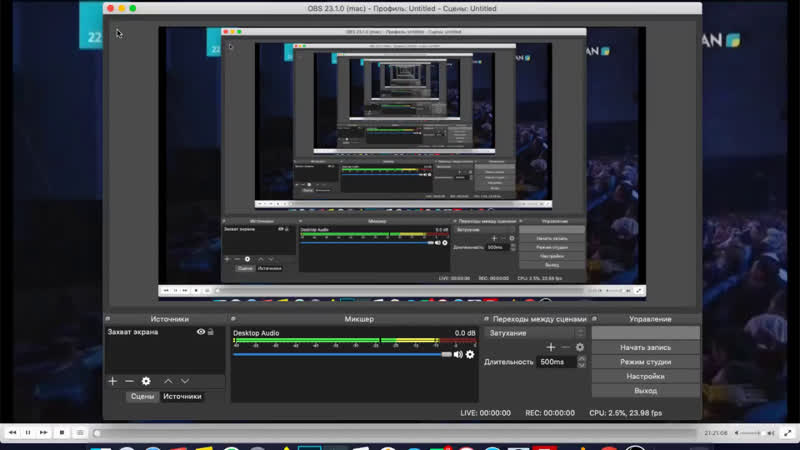800x450 pixels.
Task: Open source properties gear icon
Action: point(146,381)
